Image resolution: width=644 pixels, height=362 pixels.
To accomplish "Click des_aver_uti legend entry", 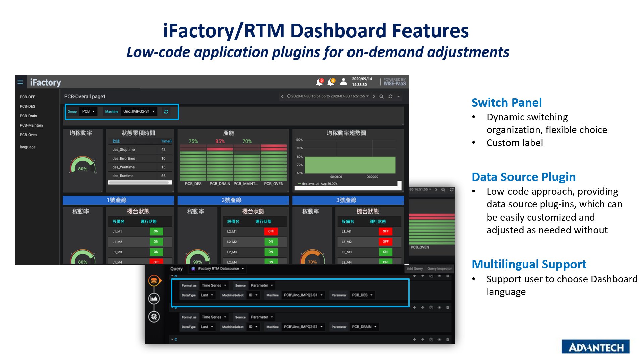I will coord(317,184).
